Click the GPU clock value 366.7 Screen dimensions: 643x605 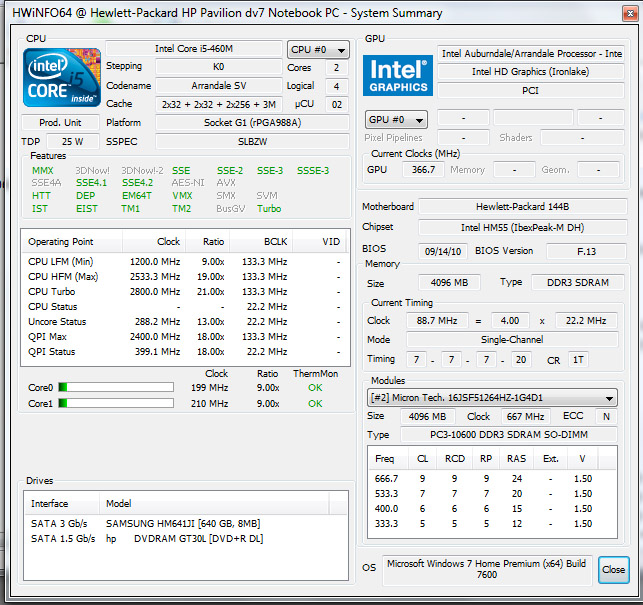pos(423,169)
